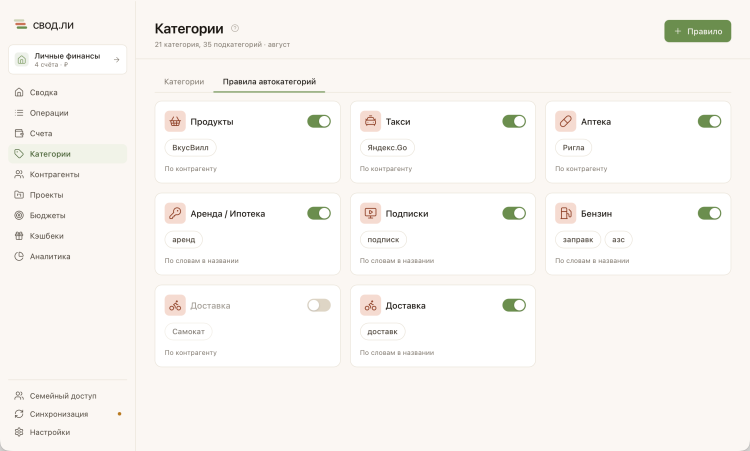
Task: Disable the Аптека rule toggle
Action: [x=709, y=121]
